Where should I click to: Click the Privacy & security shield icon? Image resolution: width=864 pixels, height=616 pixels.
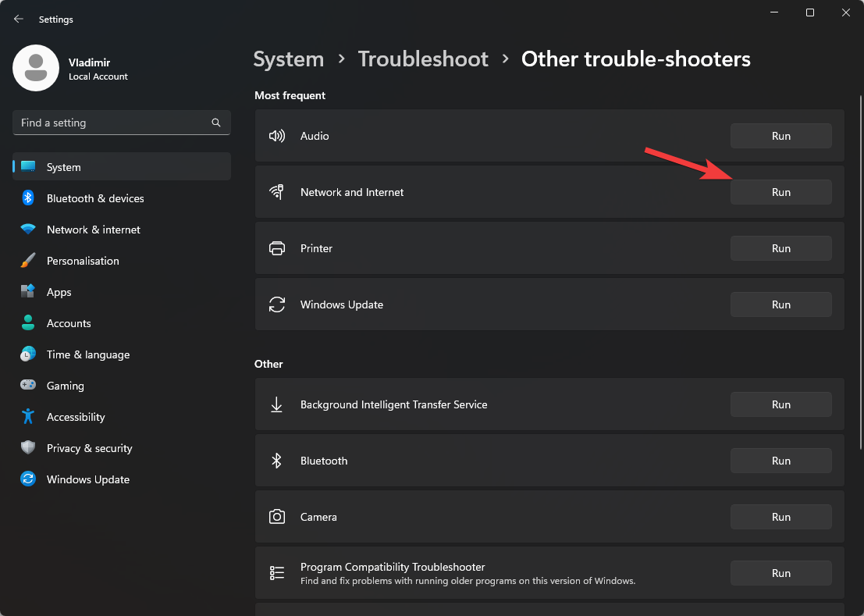(x=28, y=448)
